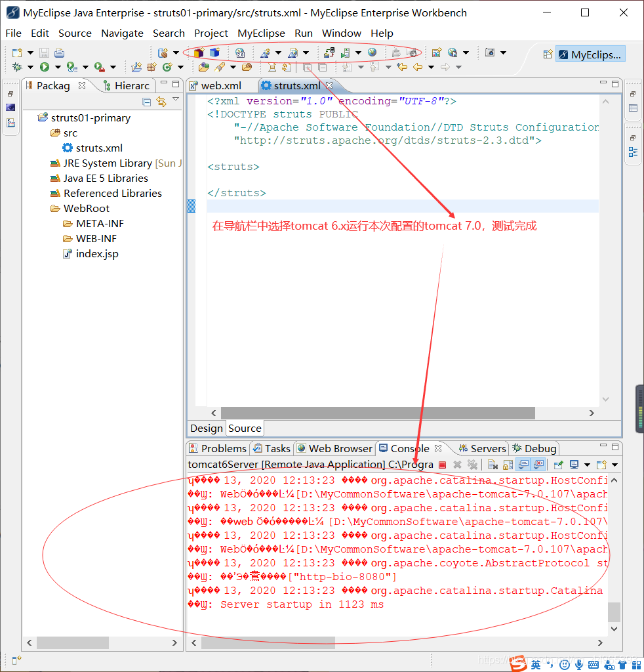The width and height of the screenshot is (644, 672).
Task: Switch to Design view tab
Action: click(x=206, y=428)
